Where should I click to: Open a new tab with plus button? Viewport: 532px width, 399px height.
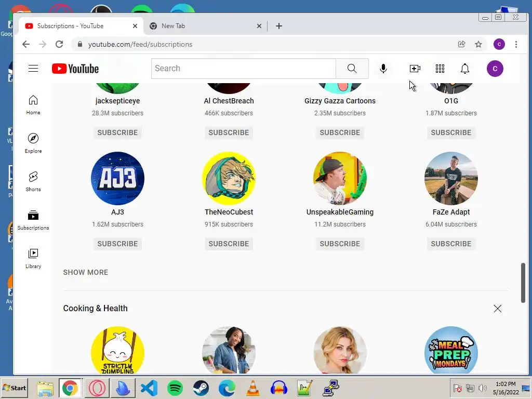pos(279,26)
